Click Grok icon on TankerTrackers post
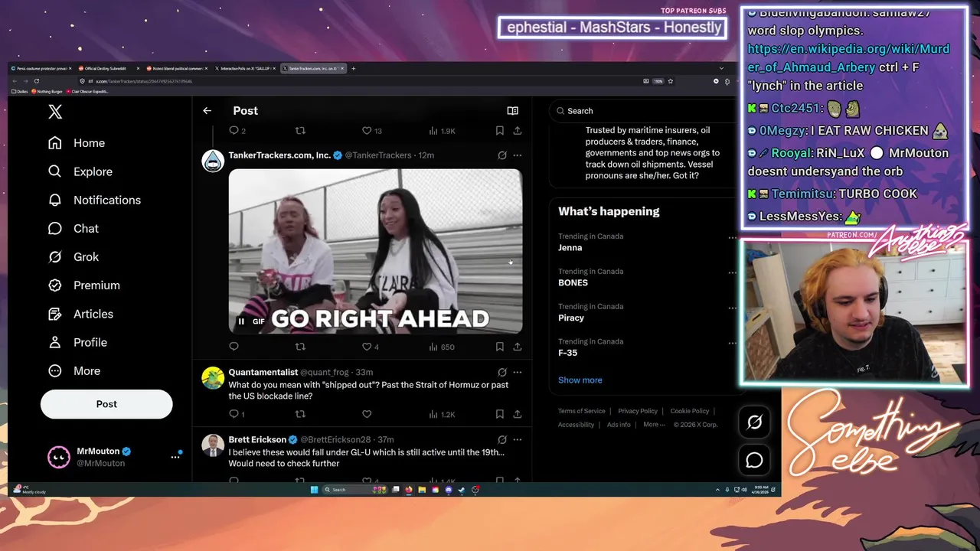This screenshot has width=980, height=551. [x=502, y=155]
